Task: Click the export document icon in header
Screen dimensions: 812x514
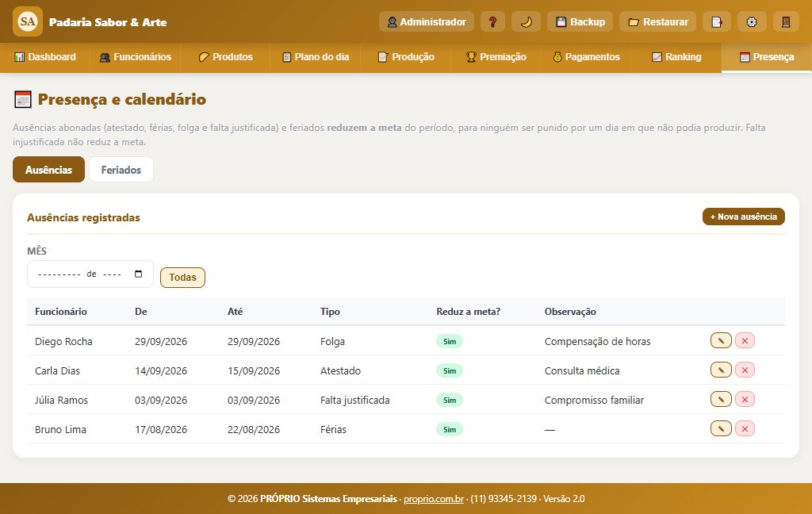Action: [717, 21]
